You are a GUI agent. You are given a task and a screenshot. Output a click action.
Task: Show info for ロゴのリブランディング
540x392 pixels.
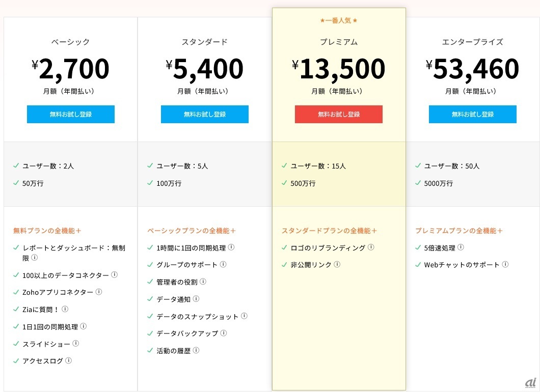coord(371,247)
